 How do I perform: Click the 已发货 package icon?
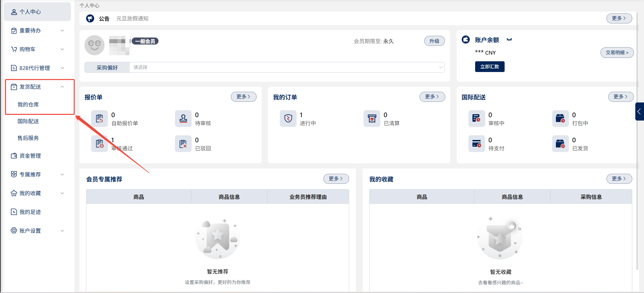[561, 144]
